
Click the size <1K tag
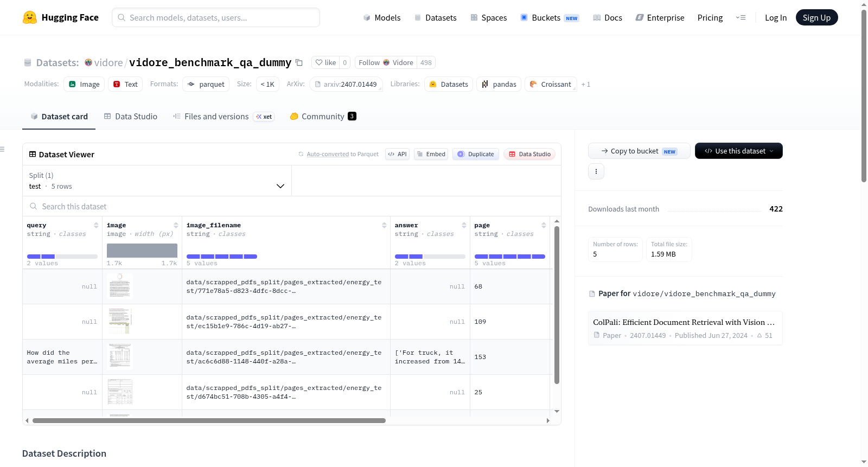click(x=267, y=84)
